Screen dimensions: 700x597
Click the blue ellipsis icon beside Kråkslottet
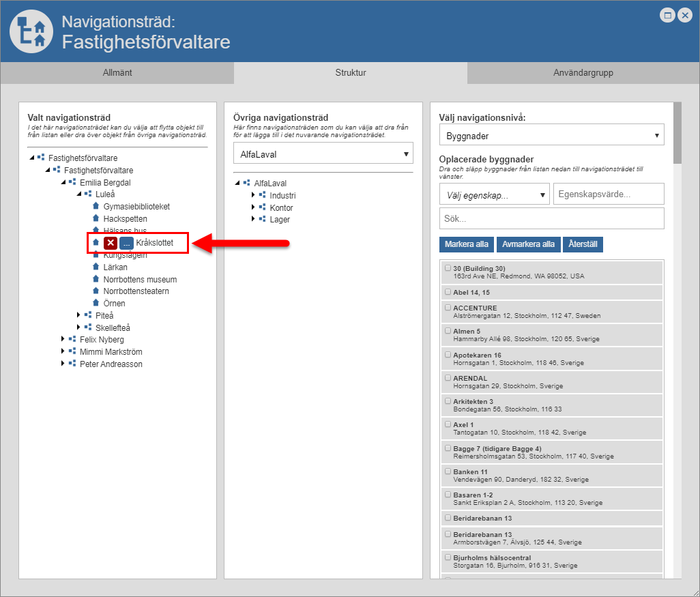(x=126, y=243)
